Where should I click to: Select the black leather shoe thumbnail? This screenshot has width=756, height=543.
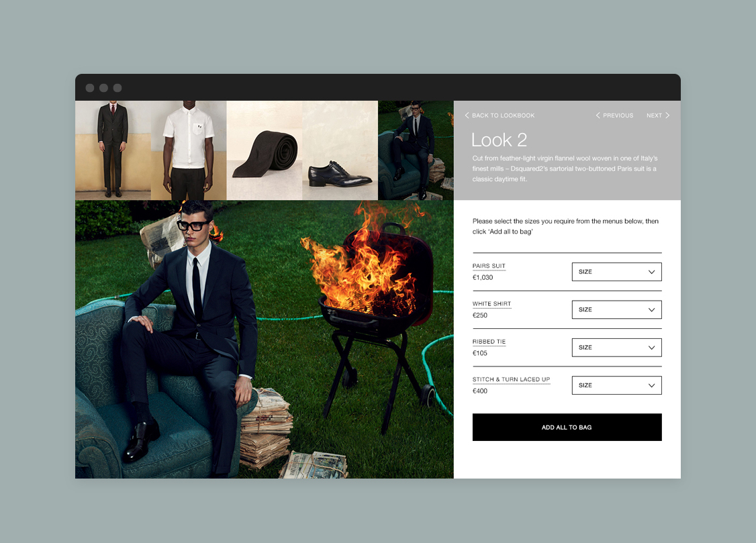point(340,150)
